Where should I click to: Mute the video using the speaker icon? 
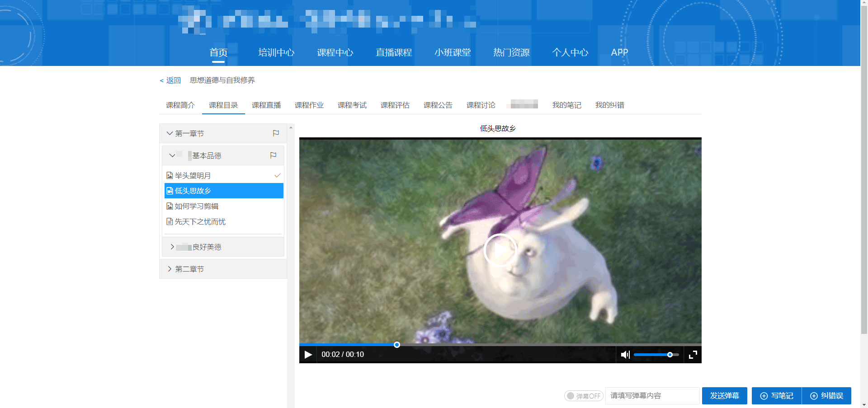[x=625, y=355]
